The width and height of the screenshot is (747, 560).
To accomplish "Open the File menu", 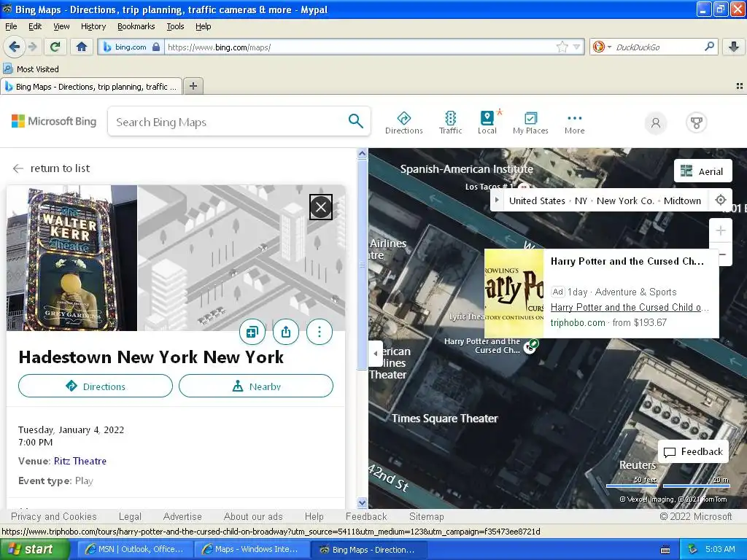I will coord(11,26).
